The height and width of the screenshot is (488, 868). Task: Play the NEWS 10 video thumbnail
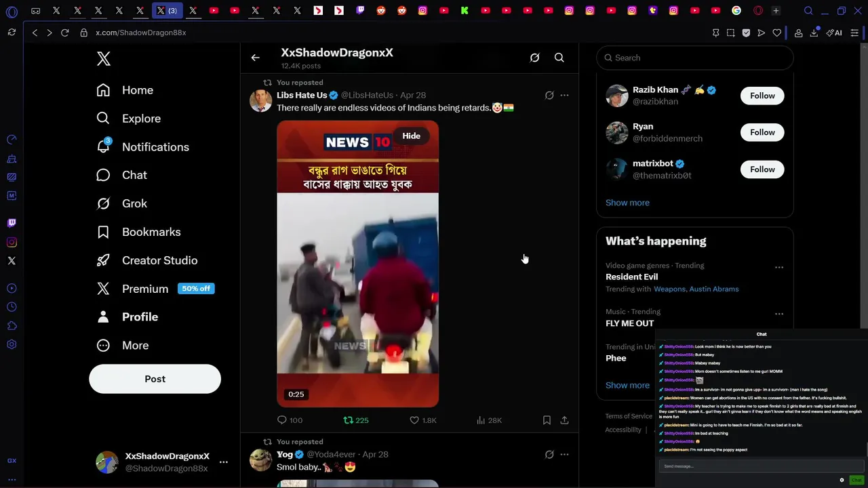357,264
